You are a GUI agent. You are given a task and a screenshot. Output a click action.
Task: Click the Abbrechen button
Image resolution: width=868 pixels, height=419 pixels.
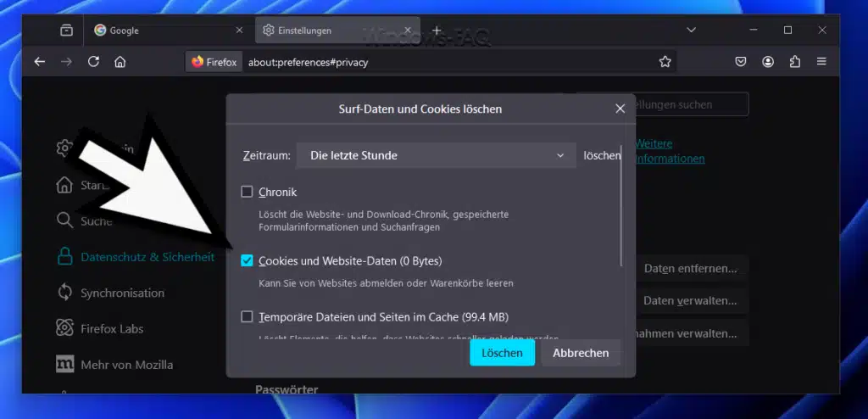point(581,353)
